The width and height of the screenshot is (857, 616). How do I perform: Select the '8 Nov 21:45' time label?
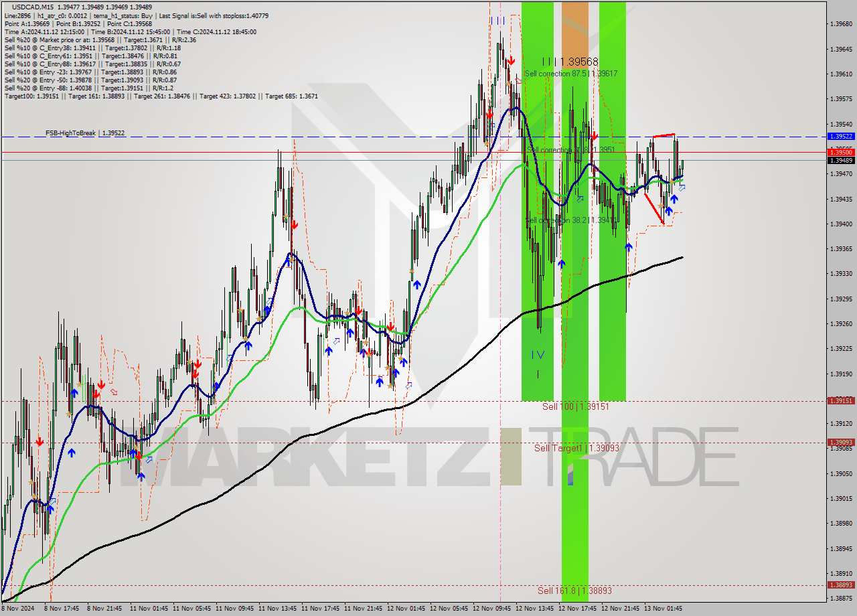(104, 609)
